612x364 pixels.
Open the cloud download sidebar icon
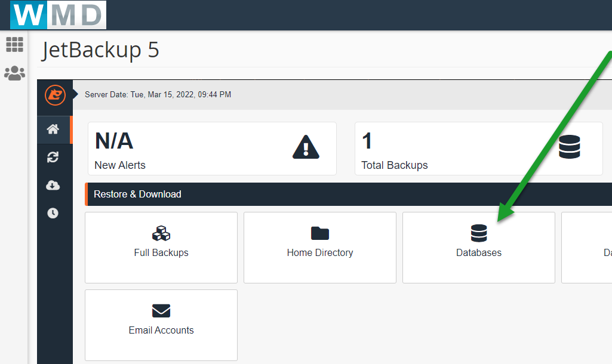[x=53, y=185]
